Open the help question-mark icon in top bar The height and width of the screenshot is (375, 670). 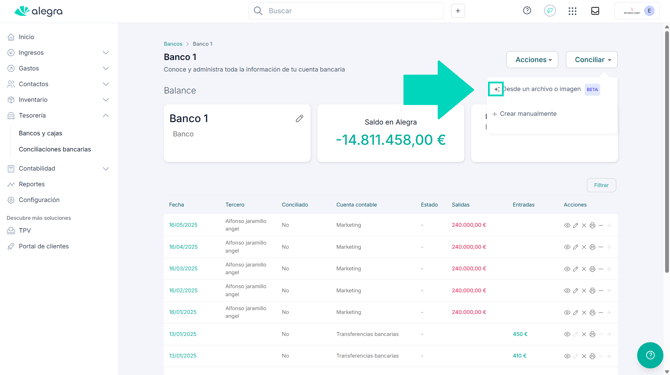tap(527, 11)
